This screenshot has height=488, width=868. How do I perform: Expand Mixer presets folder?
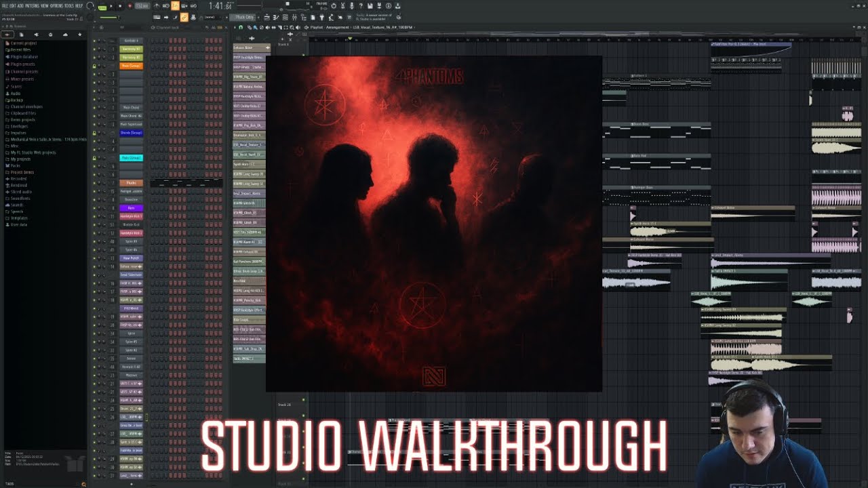pos(20,79)
